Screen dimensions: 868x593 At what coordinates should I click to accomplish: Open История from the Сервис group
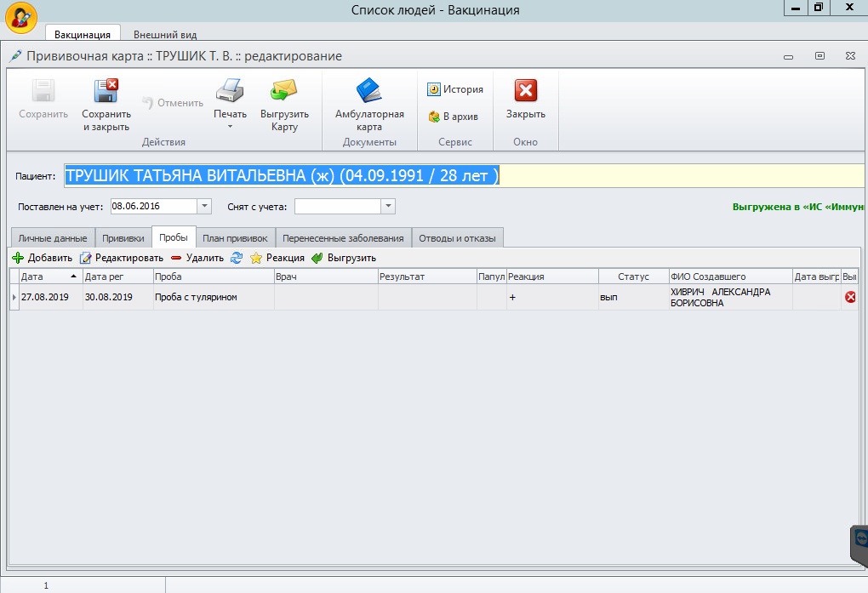(455, 89)
